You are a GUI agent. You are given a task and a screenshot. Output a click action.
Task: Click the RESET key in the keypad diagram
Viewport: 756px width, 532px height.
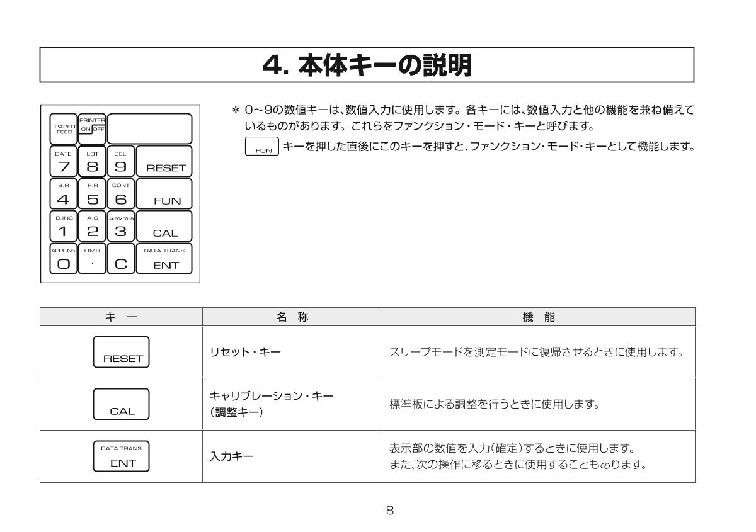tap(166, 161)
